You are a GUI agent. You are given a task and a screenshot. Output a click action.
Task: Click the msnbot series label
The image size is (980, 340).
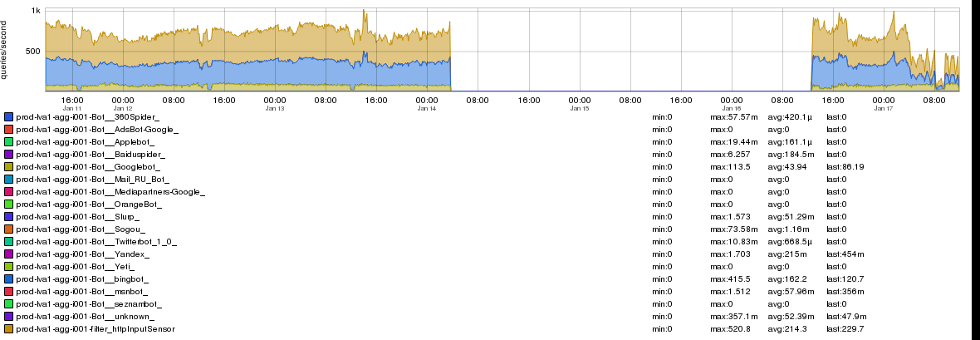point(82,292)
